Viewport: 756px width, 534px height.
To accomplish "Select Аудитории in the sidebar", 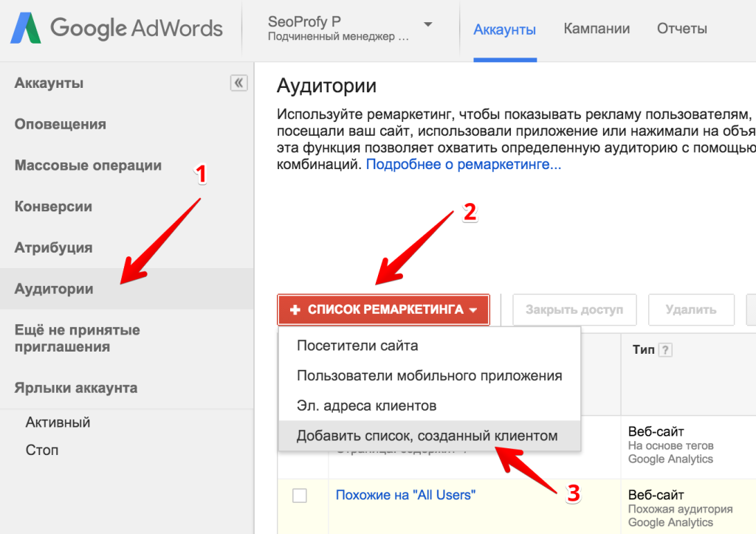I will tap(126, 289).
